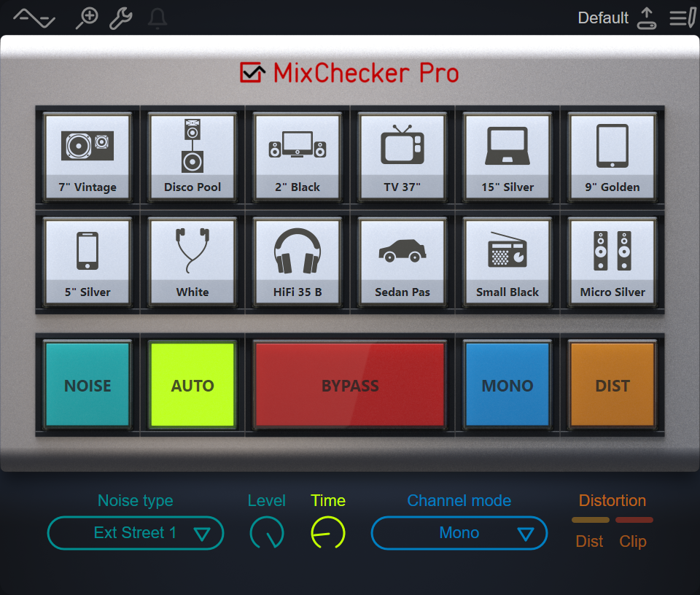Toggle the NOISE button
The height and width of the screenshot is (595, 700).
click(x=87, y=385)
